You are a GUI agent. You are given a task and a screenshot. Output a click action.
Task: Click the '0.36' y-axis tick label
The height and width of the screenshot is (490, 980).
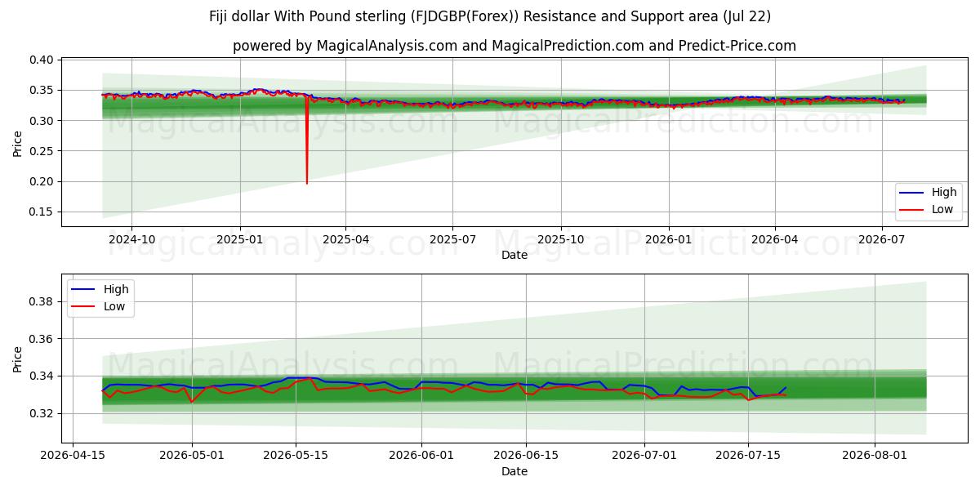pyautogui.click(x=42, y=339)
